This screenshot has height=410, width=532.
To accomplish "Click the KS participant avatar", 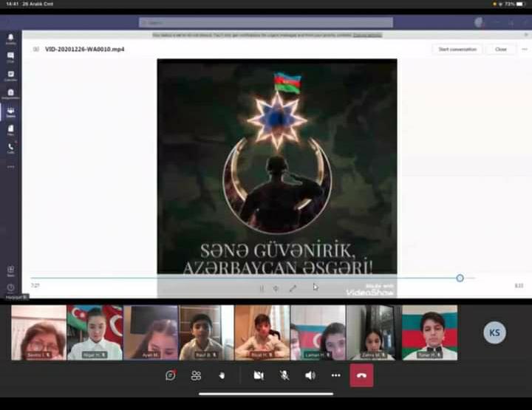I will 494,332.
